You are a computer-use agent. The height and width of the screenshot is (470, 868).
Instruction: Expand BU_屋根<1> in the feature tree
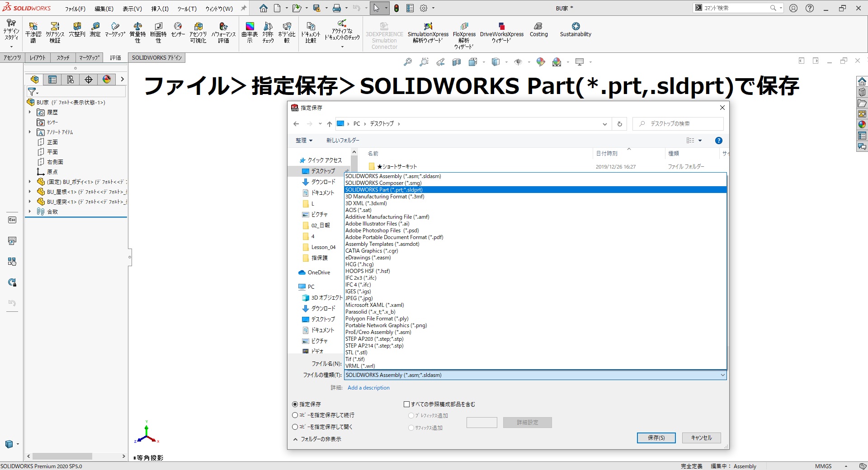(30, 192)
